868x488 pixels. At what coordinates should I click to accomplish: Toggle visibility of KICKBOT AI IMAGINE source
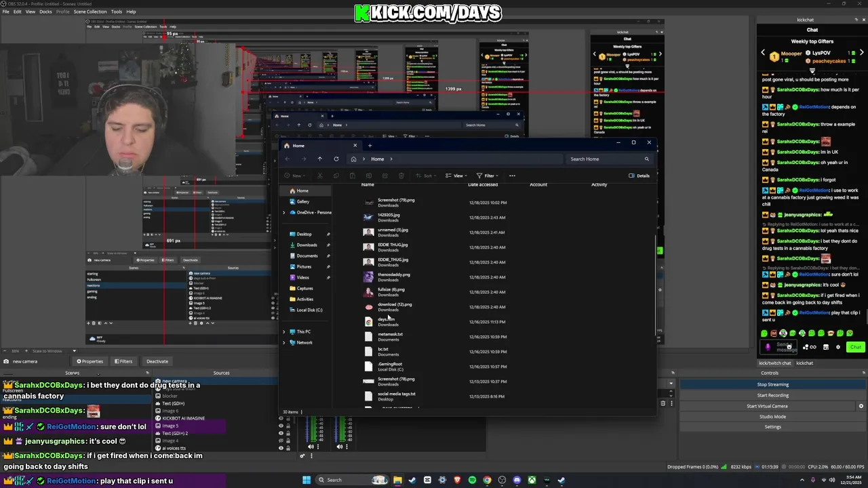[x=281, y=418]
